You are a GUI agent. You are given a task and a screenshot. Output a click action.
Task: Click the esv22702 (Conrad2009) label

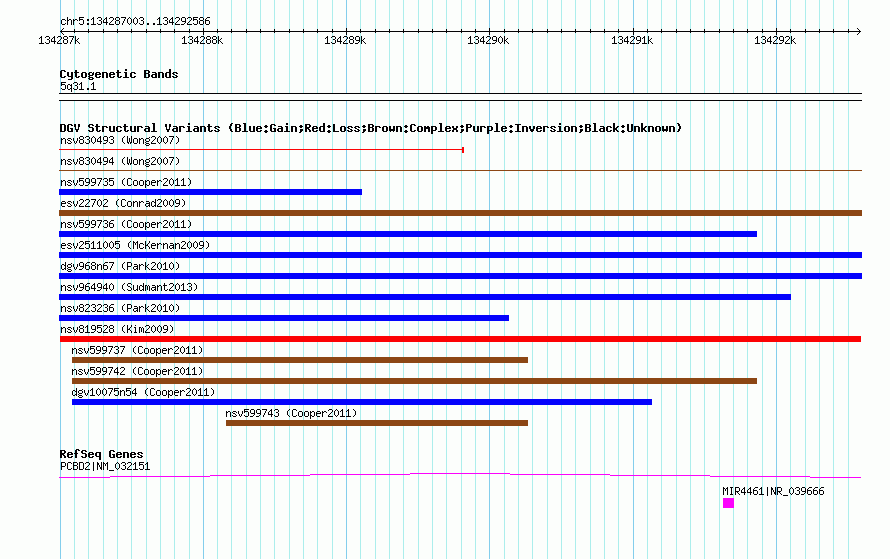pos(123,203)
